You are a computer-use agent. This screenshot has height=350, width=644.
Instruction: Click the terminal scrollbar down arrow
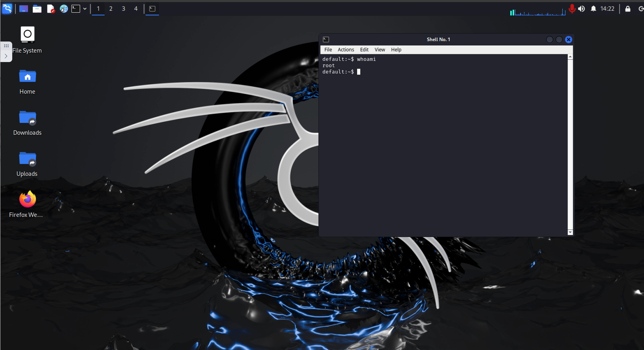pyautogui.click(x=570, y=232)
